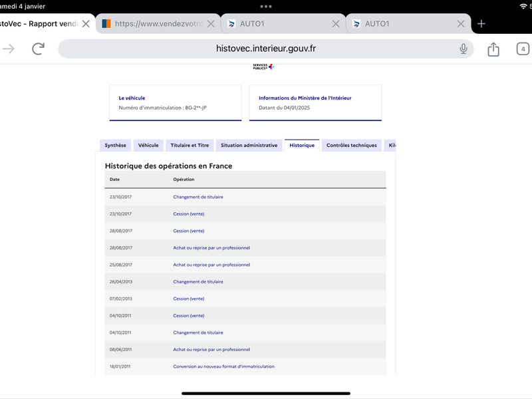
Task: Close the first AUTO1 tab
Action: (336, 24)
